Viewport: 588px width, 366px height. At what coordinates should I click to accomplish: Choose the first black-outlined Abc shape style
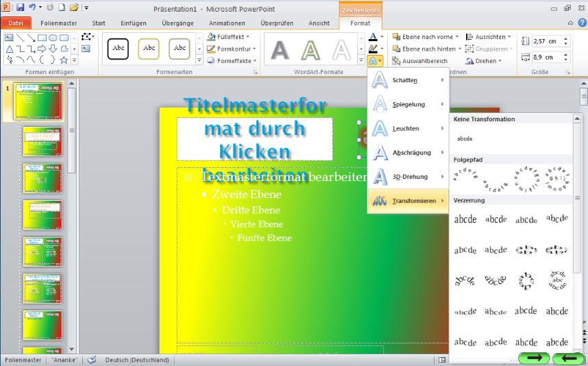[x=119, y=49]
